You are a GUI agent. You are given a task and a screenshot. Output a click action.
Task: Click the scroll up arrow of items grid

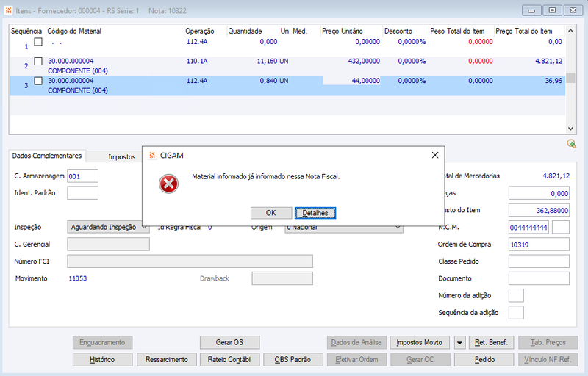(x=570, y=31)
